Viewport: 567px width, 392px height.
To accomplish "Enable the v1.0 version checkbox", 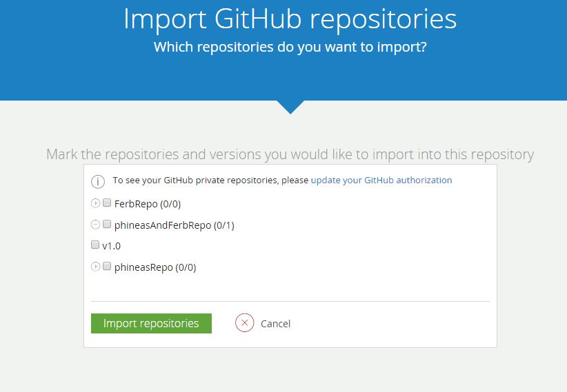I will tap(95, 245).
